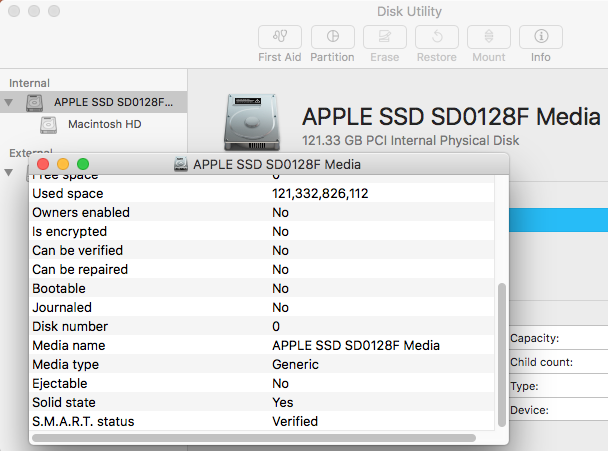Click the vertical scrollbar in info window
The image size is (608, 451).
502,355
